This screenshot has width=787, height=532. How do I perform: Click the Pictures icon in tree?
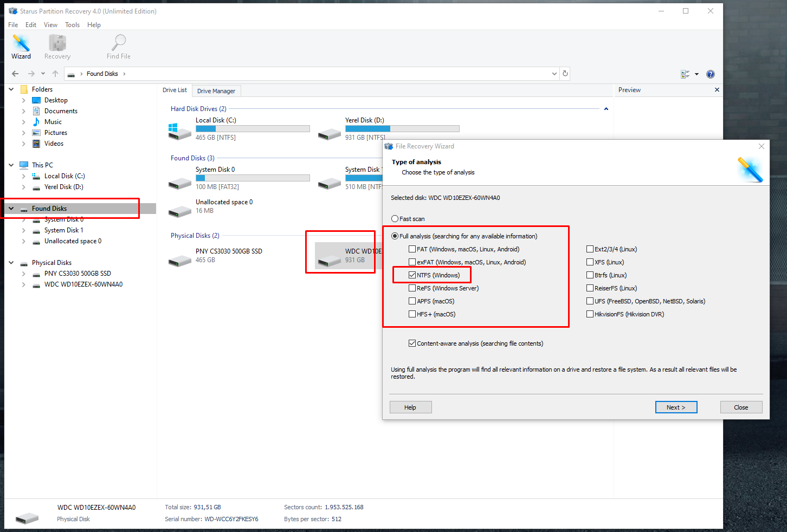point(36,133)
